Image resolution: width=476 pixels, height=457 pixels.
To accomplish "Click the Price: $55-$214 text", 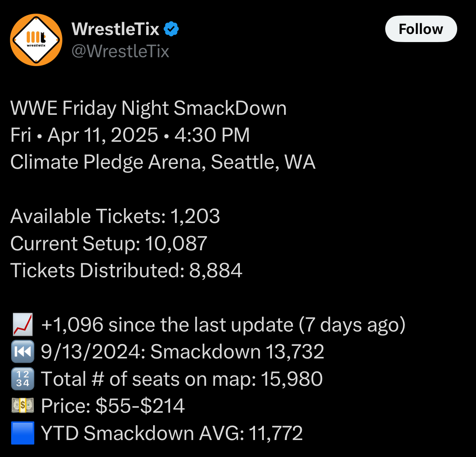I will pos(113,406).
